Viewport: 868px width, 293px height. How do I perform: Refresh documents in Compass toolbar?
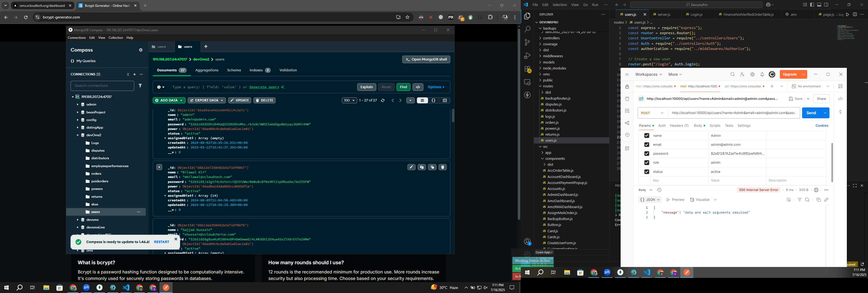tap(383, 100)
